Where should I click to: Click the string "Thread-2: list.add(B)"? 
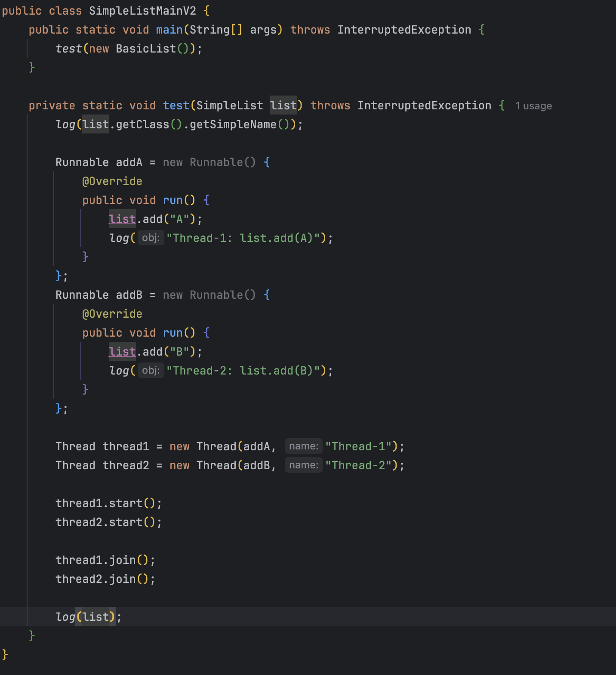click(x=243, y=371)
